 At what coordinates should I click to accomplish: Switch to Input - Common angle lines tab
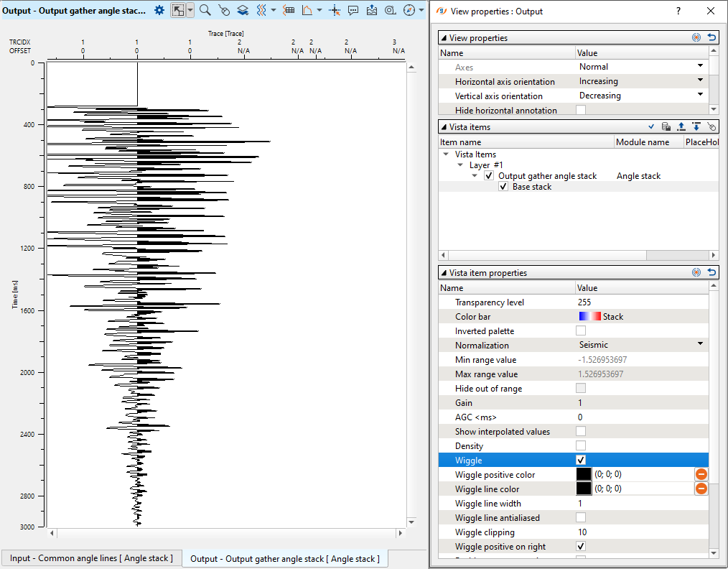(x=91, y=558)
